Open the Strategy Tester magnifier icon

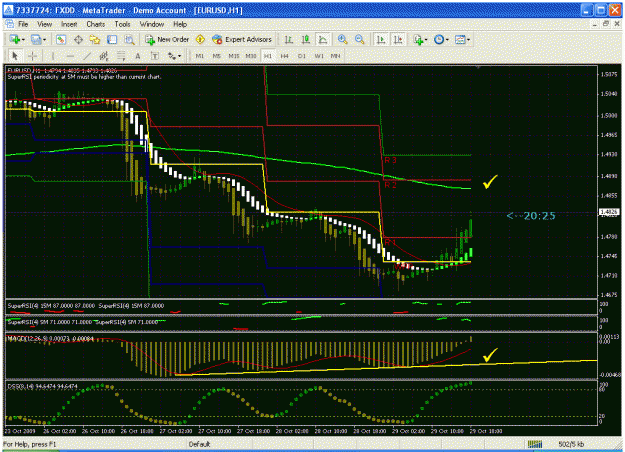tap(129, 39)
